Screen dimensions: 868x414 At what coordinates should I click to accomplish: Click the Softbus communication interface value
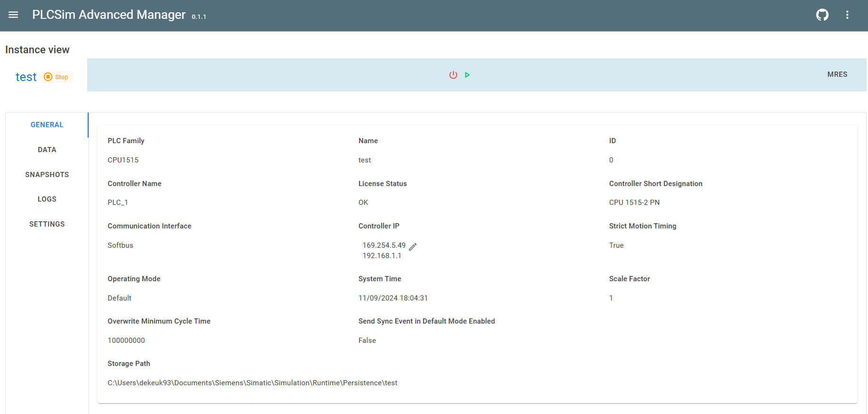click(x=120, y=245)
